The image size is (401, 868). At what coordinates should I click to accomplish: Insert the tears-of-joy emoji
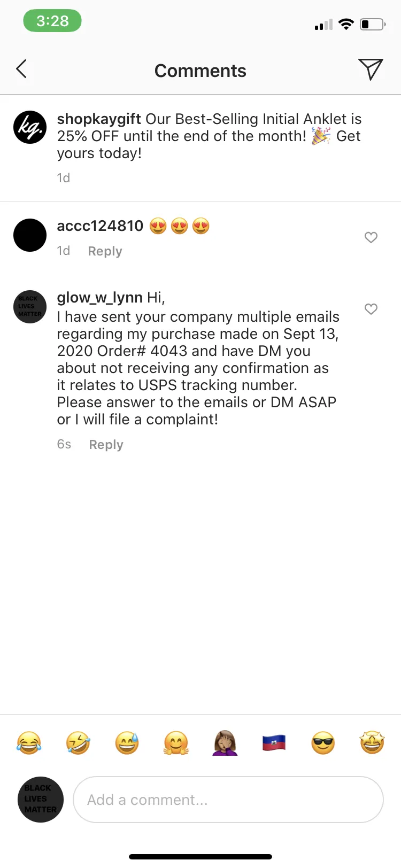click(29, 743)
